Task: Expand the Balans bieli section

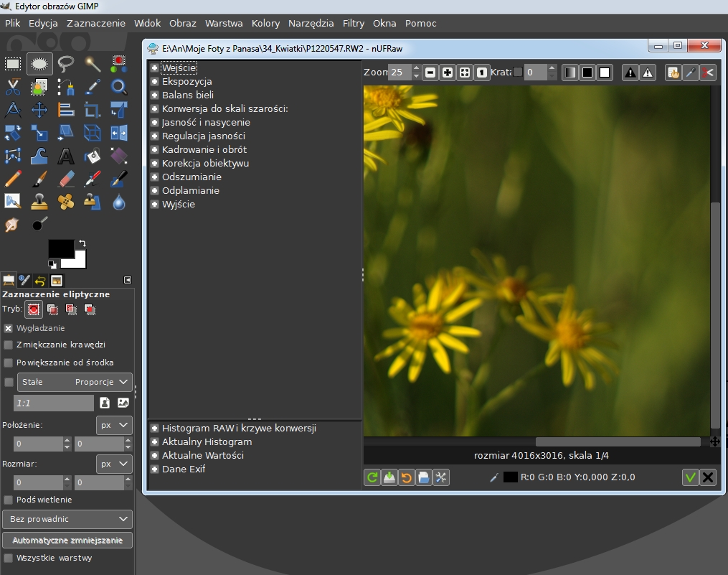Action: 154,95
